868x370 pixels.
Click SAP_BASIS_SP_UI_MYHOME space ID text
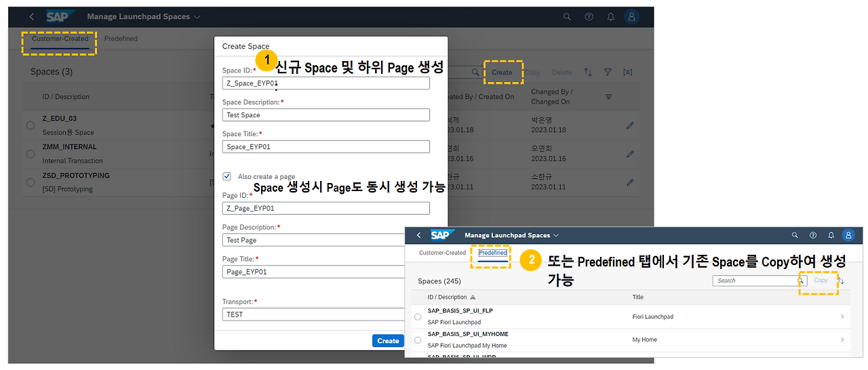click(468, 334)
